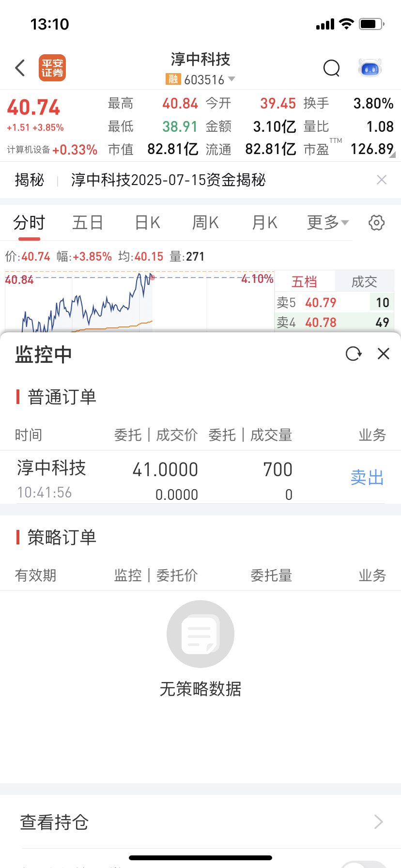Tap the back arrow icon
The height and width of the screenshot is (868, 401).
point(20,68)
